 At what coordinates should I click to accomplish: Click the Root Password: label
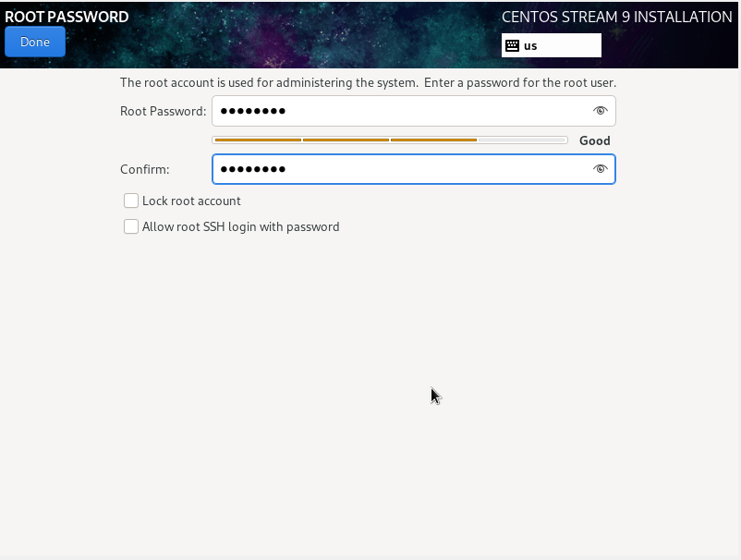tap(163, 111)
